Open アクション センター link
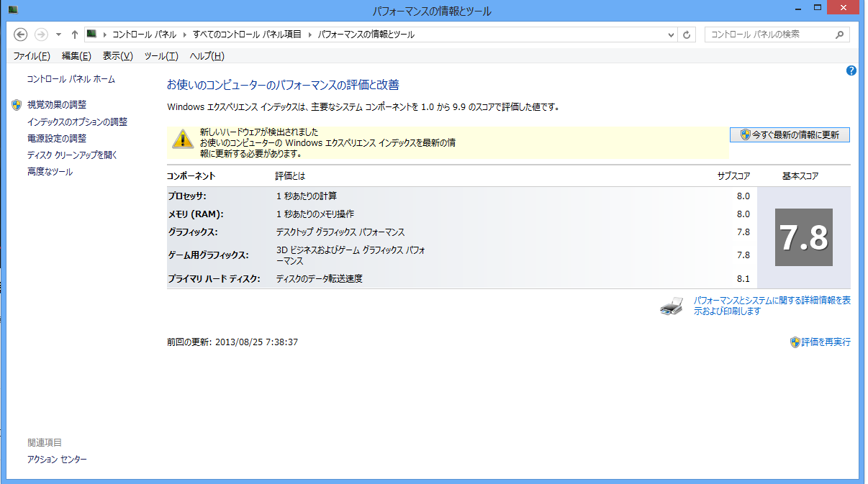 pyautogui.click(x=57, y=459)
